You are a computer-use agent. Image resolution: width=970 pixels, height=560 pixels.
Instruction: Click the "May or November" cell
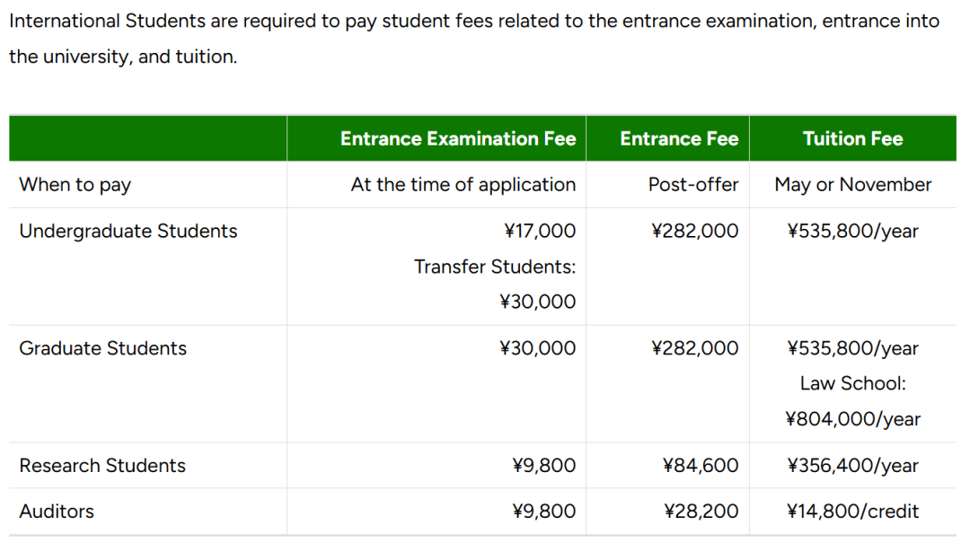tap(853, 185)
